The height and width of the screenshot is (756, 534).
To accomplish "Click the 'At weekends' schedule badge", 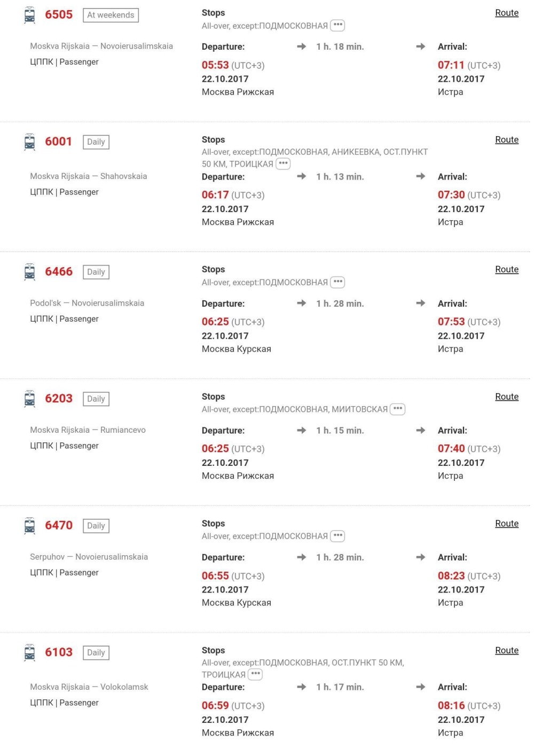I will (x=111, y=15).
